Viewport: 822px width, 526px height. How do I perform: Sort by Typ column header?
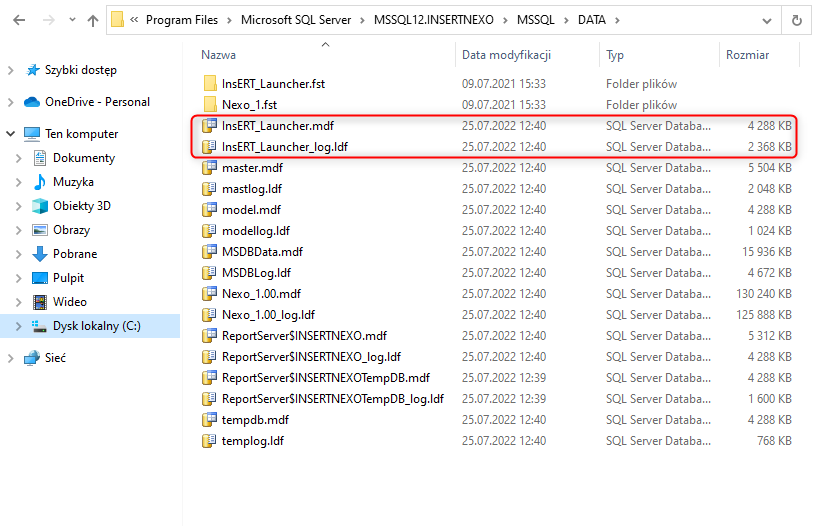(x=615, y=55)
